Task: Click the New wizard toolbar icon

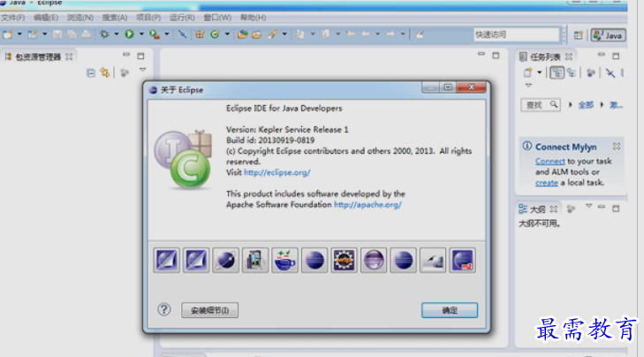Action: 7,34
